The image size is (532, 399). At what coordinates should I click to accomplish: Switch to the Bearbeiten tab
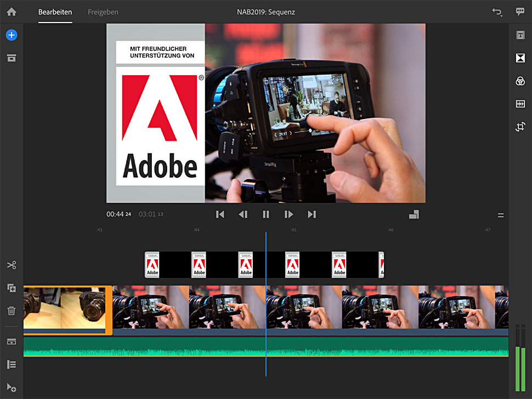click(x=55, y=12)
